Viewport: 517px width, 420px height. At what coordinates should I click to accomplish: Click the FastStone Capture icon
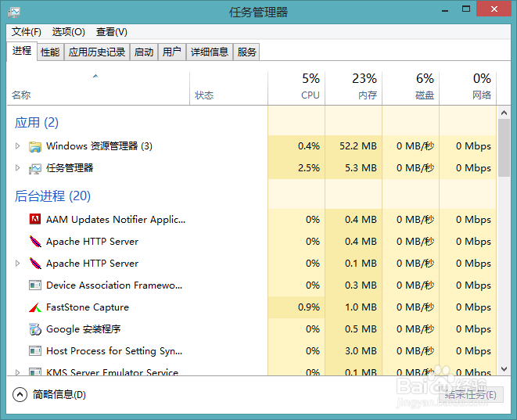coord(35,307)
